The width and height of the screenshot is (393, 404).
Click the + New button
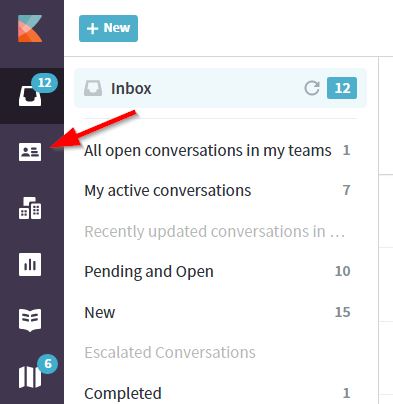[x=108, y=28]
